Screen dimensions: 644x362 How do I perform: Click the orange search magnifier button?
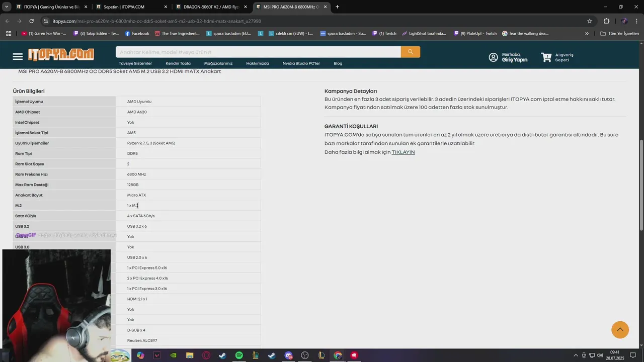pos(411,52)
